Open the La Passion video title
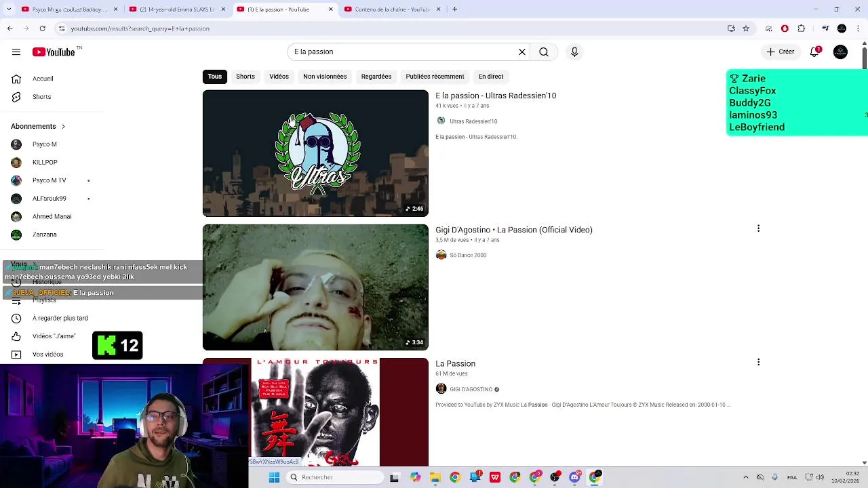This screenshot has height=488, width=868. point(455,364)
